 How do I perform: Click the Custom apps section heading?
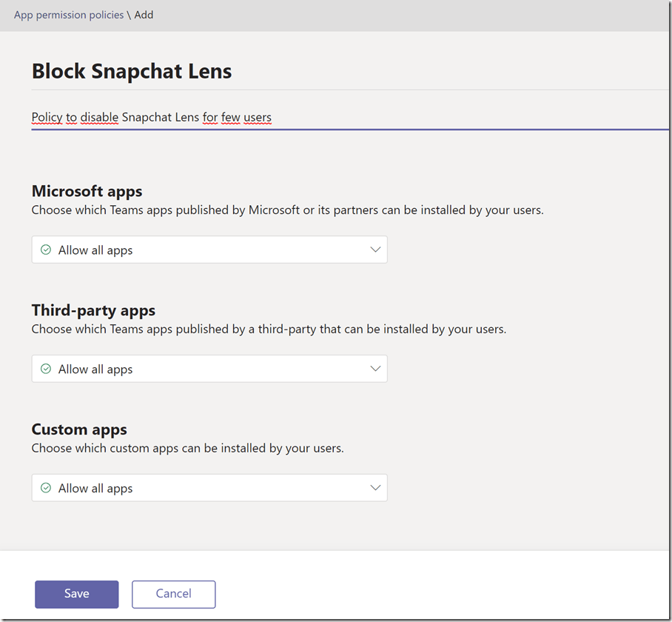tap(79, 429)
